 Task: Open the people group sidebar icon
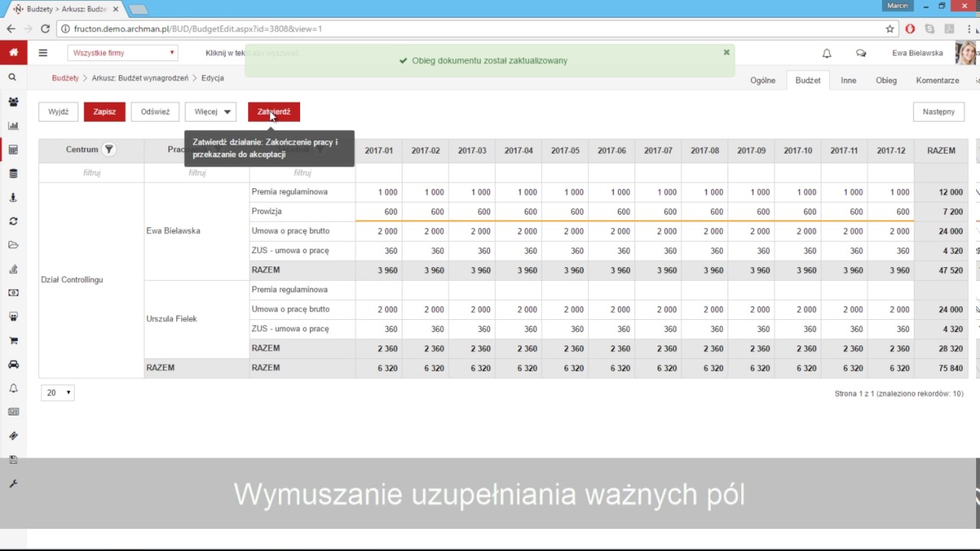tap(13, 102)
